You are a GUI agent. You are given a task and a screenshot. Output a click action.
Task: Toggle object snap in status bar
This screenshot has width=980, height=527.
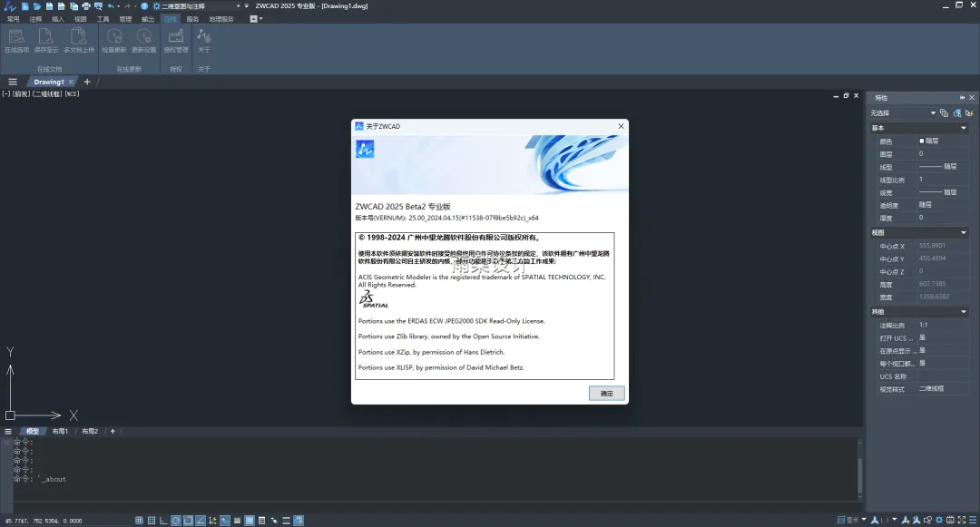(x=188, y=520)
